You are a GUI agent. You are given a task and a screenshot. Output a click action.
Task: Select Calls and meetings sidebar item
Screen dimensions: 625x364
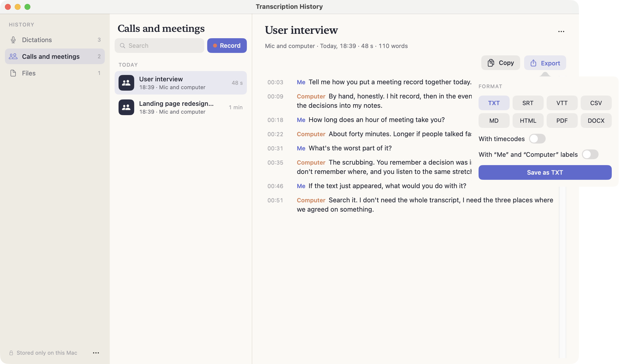point(55,56)
